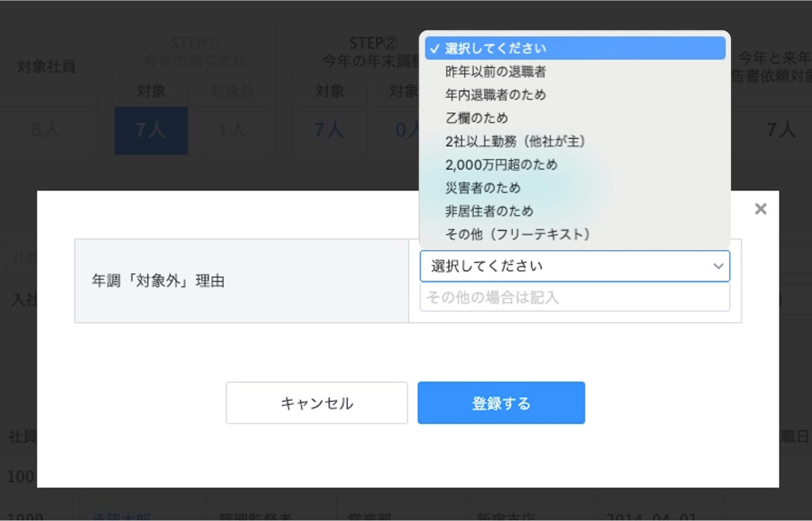Select その他（フリーテキスト） option

coord(517,234)
